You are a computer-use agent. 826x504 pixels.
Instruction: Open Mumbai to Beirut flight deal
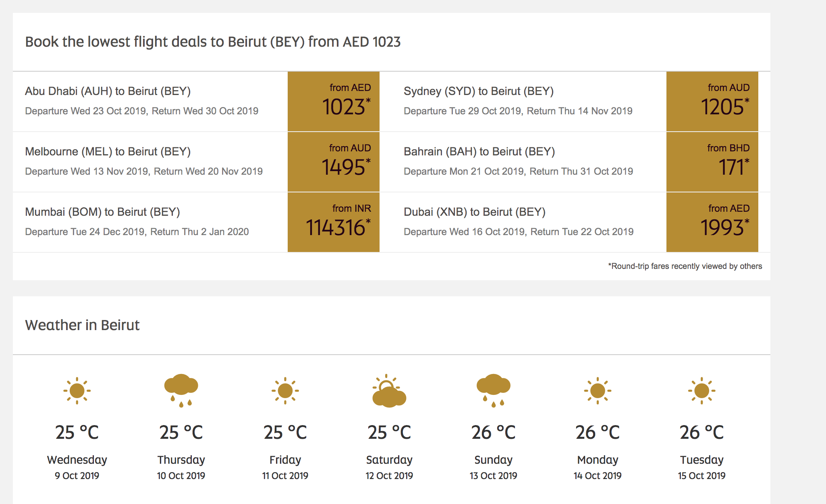click(x=102, y=212)
